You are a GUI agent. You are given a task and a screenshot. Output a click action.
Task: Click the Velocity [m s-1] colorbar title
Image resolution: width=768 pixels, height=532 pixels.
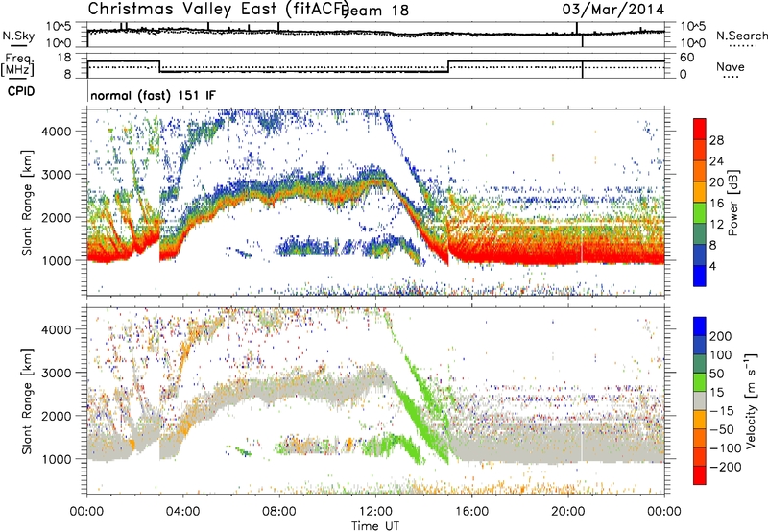pos(750,401)
